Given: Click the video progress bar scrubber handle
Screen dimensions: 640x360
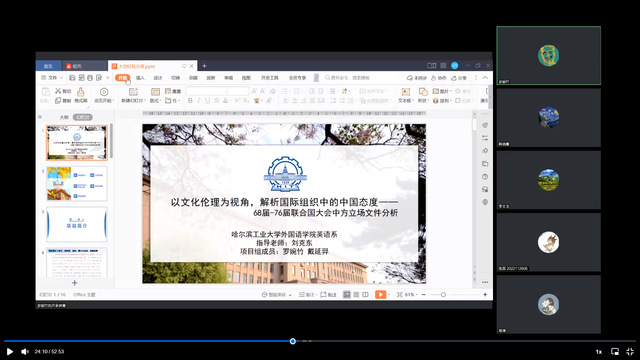Looking at the screenshot, I should click(293, 341).
